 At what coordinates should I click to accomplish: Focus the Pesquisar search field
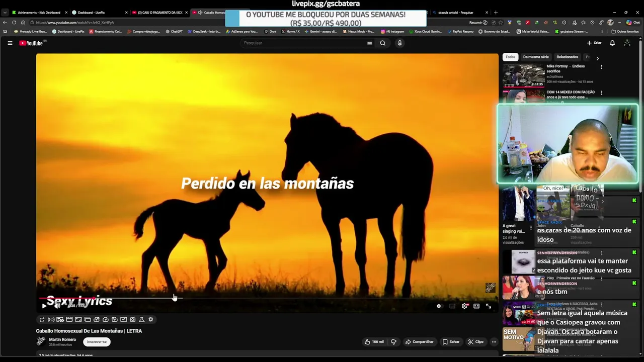[304, 43]
